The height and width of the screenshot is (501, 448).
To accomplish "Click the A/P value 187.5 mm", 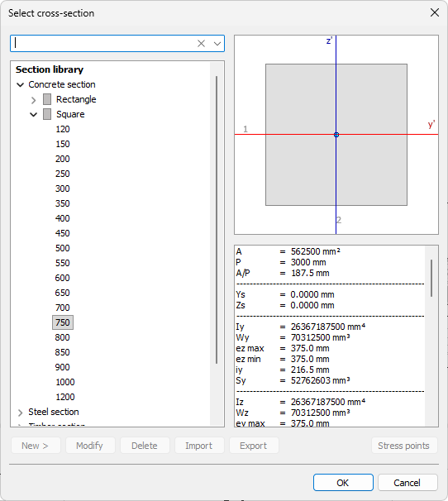I will click(310, 273).
